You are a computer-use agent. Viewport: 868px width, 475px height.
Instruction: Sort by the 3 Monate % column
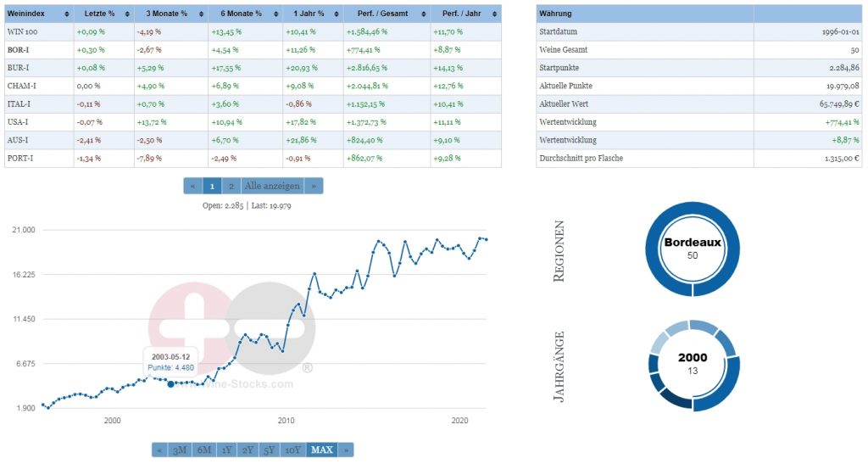tap(200, 14)
